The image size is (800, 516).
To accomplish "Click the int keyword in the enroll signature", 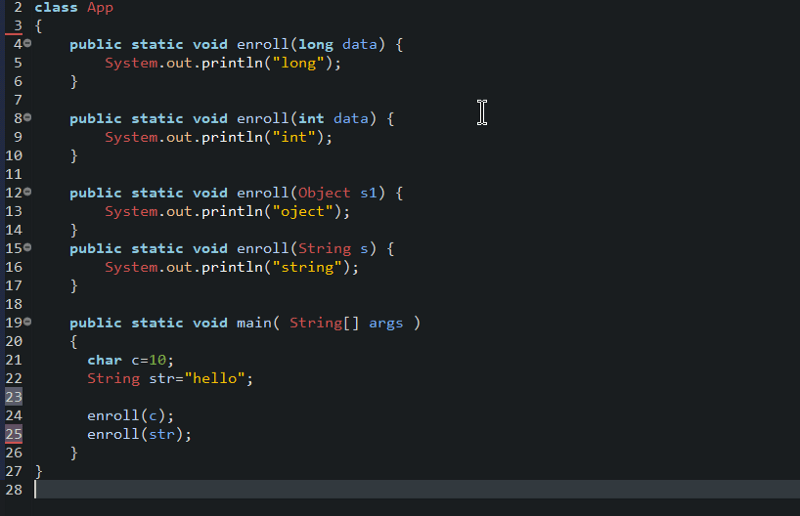I will tap(311, 118).
